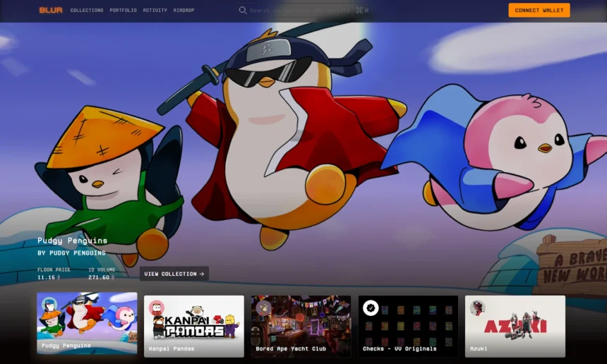Click the arrow in View Collection
This screenshot has height=364, width=607.
(202, 274)
